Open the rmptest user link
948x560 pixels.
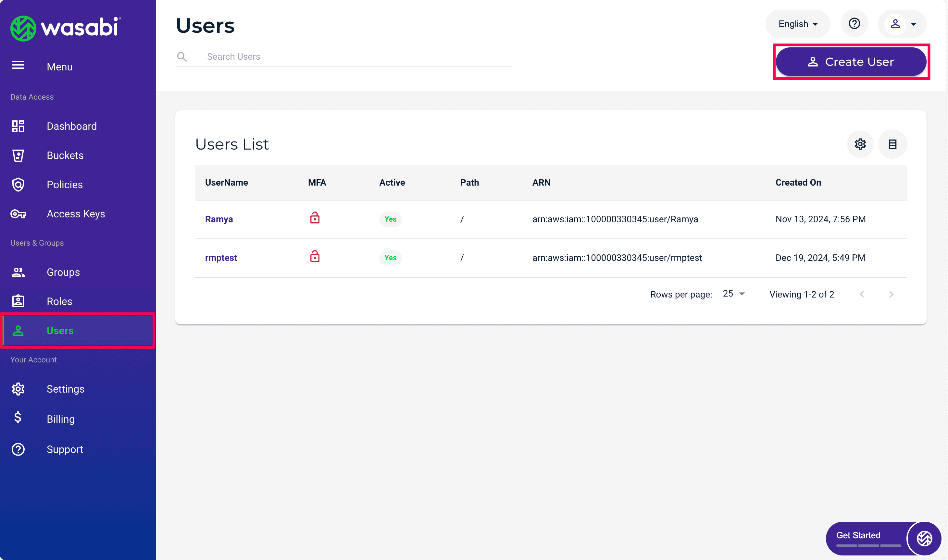point(221,258)
